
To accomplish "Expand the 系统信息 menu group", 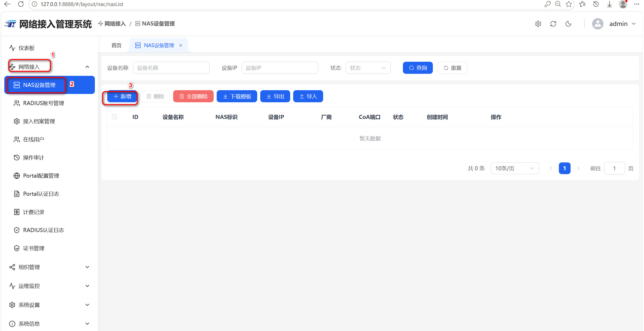I will (x=50, y=324).
